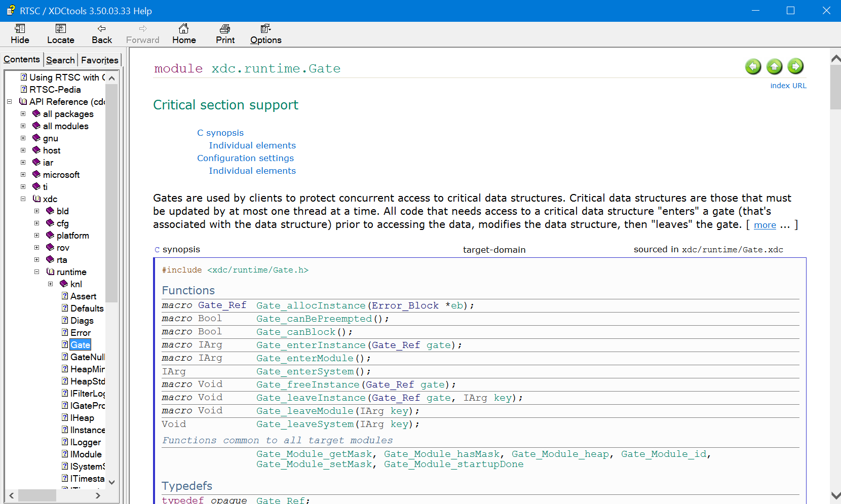Image resolution: width=841 pixels, height=504 pixels.
Task: Click the Locate toolbar button
Action: [61, 34]
